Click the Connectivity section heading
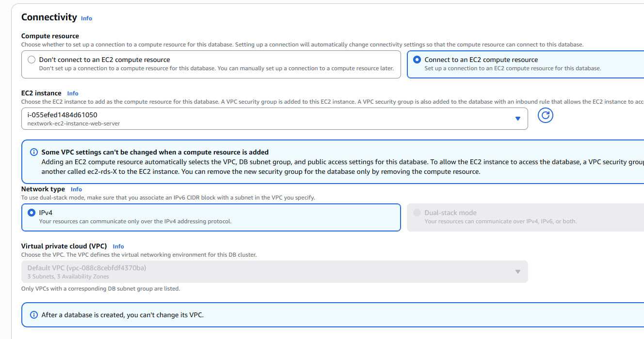 click(49, 17)
